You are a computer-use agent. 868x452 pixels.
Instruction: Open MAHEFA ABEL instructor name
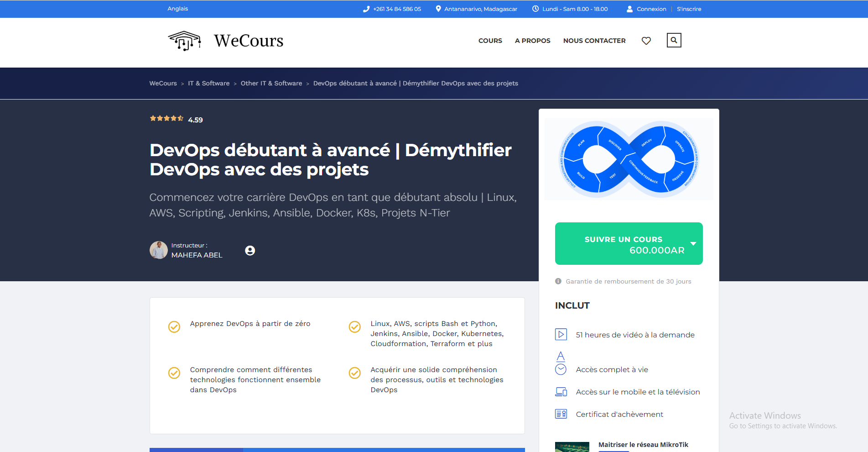(x=197, y=255)
